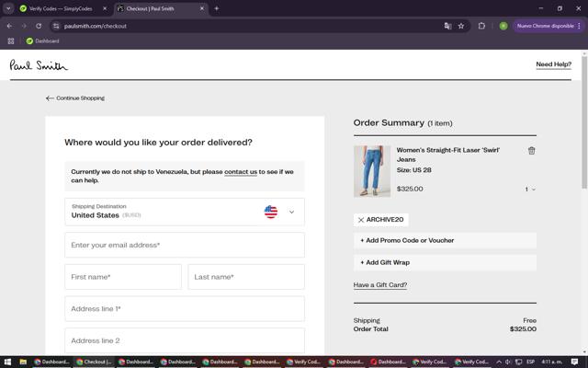Screen dimensions: 588x368
Task: Open the Women's Straight-Fit Laser 'Swirl' Jeans title
Action: tap(447, 155)
